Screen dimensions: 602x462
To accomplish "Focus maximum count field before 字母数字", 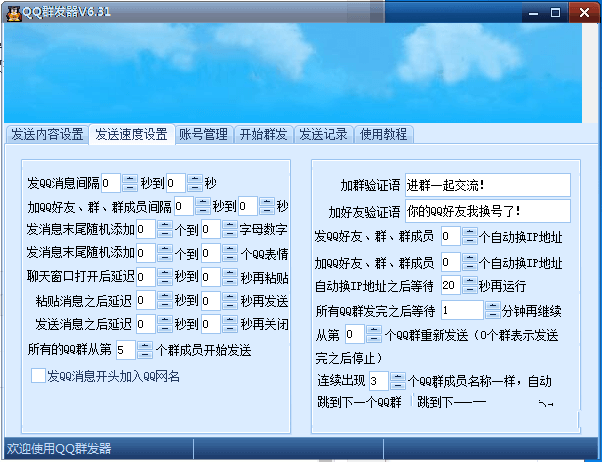I will 211,229.
